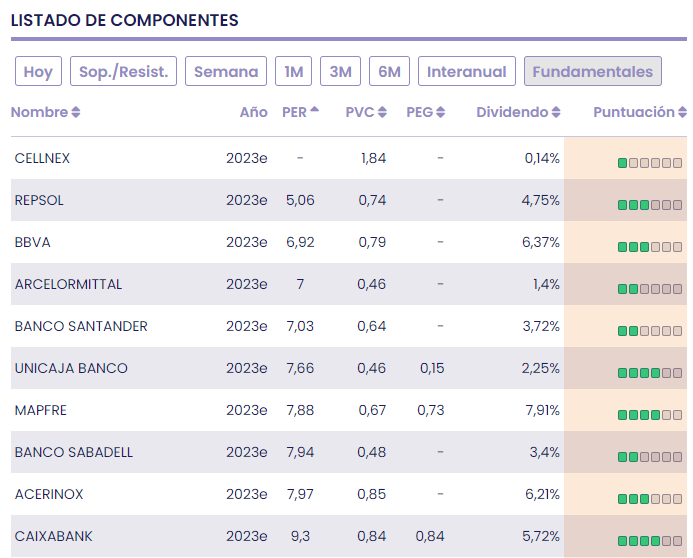The width and height of the screenshot is (693, 558).
Task: Select the Fundamentales tab
Action: [x=592, y=72]
